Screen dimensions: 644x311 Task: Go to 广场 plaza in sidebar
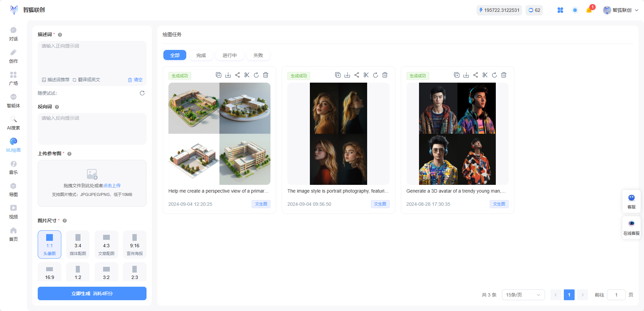click(x=13, y=79)
